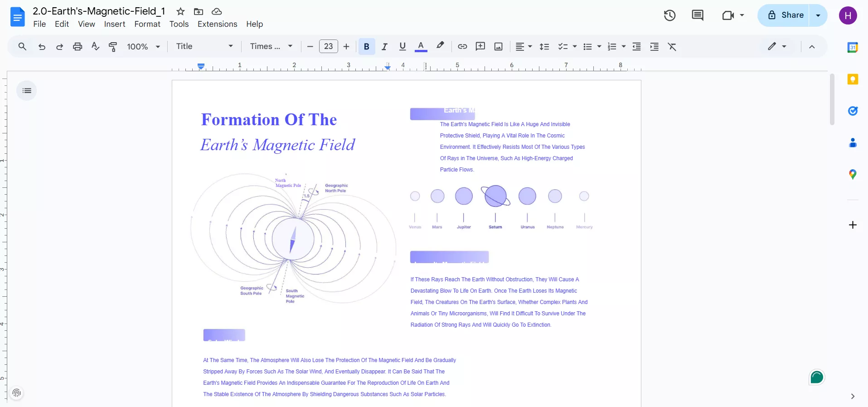Screen dimensions: 868x407
Task: Open the Extensions menu
Action: (x=217, y=24)
